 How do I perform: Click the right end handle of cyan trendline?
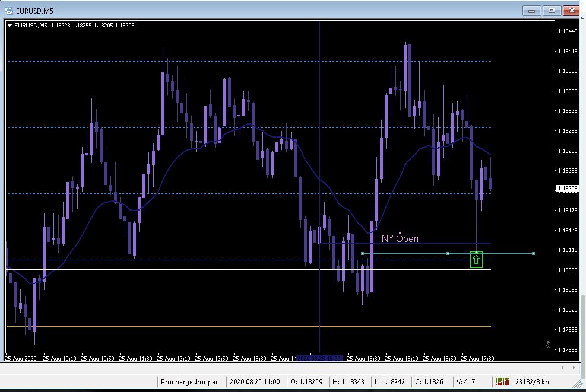(533, 253)
